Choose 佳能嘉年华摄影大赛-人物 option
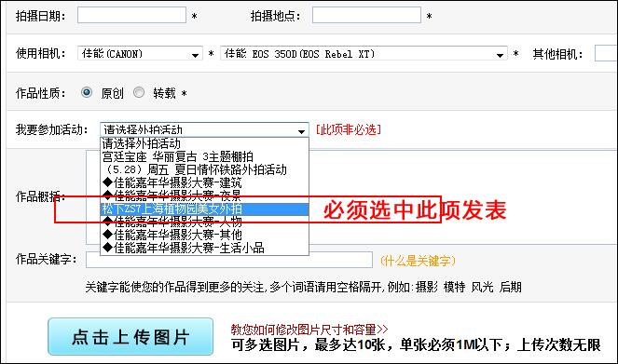 pos(204,222)
